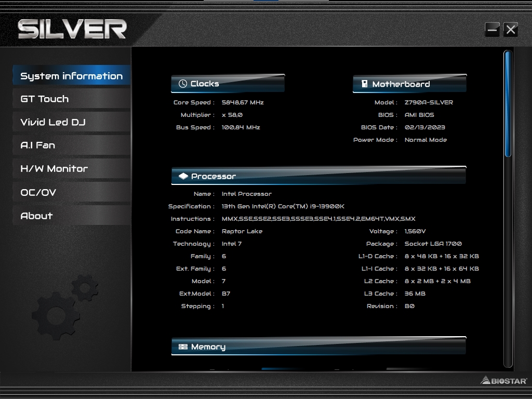The width and height of the screenshot is (532, 399).
Task: Select the Clocks section header
Action: click(228, 84)
